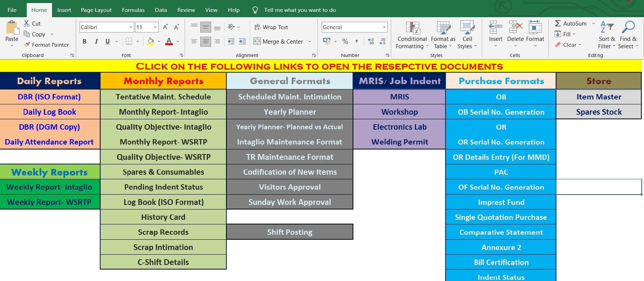Screen dimensions: 644x281
Task: Apply Comma Style format
Action: tap(356, 41)
